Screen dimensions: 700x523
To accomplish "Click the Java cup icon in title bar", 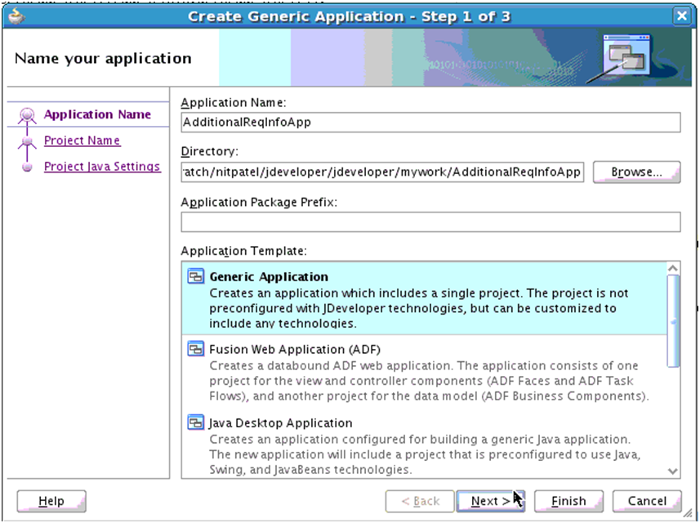I will coord(17,16).
